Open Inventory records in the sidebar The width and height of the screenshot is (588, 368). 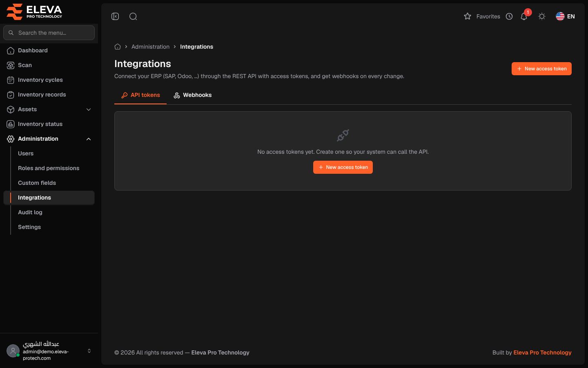tap(49, 94)
